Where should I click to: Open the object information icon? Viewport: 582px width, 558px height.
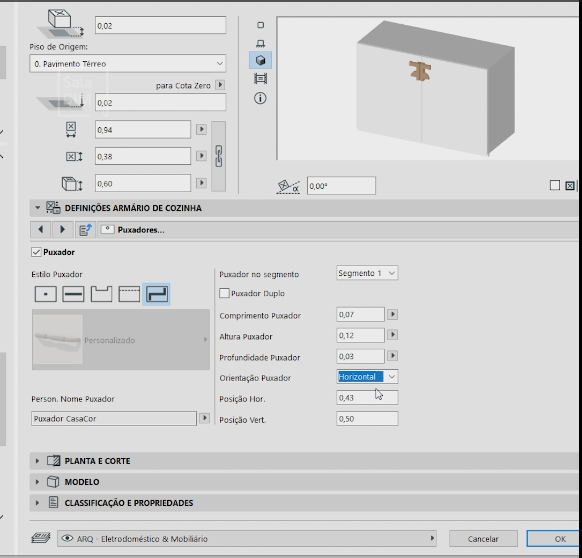260,98
